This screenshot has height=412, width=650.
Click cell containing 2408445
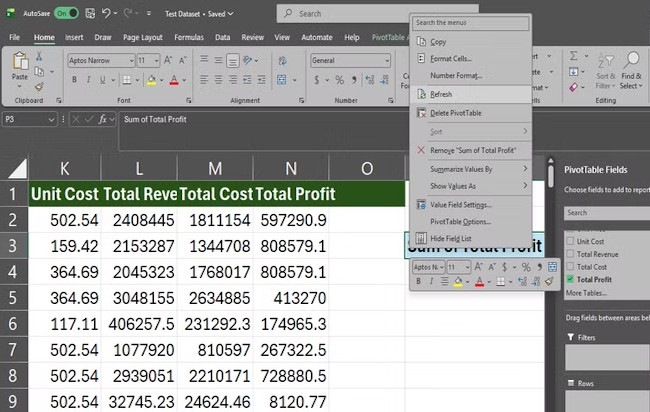[x=140, y=220]
